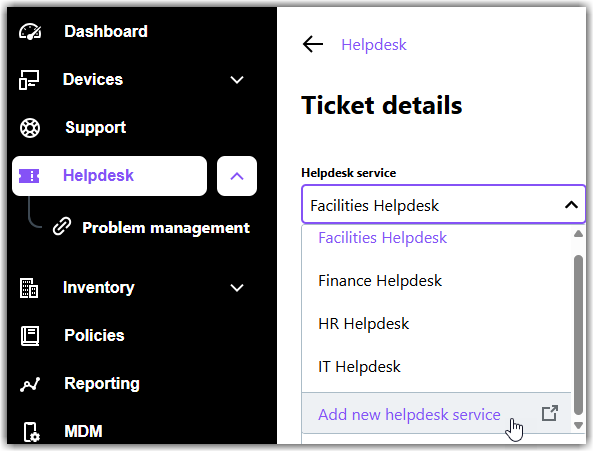
Task: Click the Dashboard gauge icon
Action: (x=30, y=31)
